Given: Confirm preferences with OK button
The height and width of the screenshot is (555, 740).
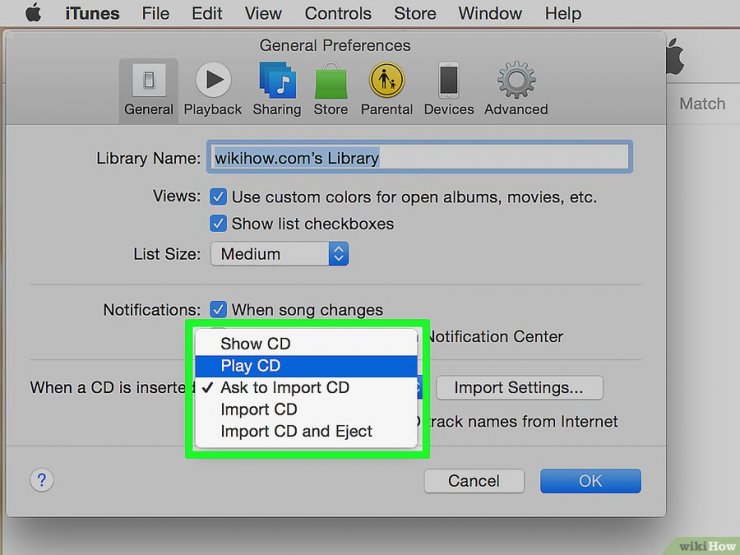Looking at the screenshot, I should pos(590,481).
